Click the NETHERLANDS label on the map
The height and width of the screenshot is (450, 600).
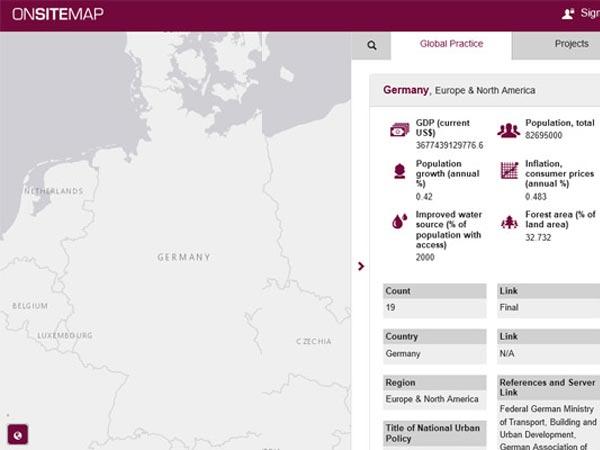(54, 191)
